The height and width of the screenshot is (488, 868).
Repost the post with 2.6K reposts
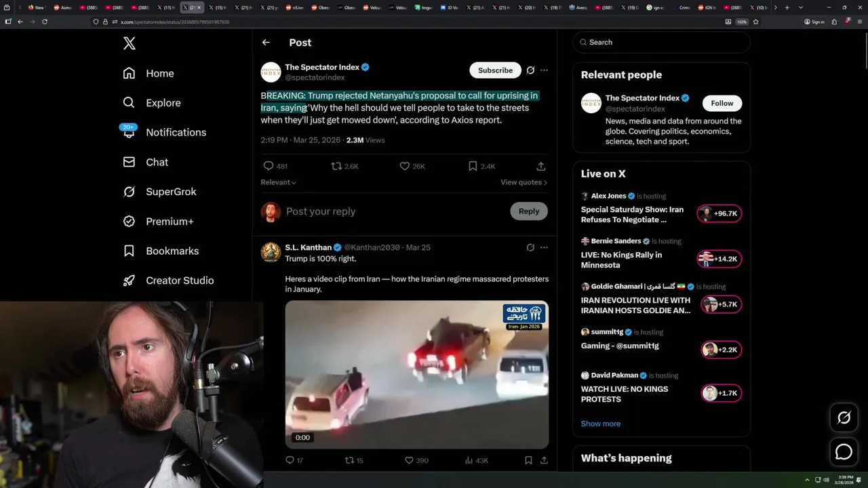pos(344,166)
